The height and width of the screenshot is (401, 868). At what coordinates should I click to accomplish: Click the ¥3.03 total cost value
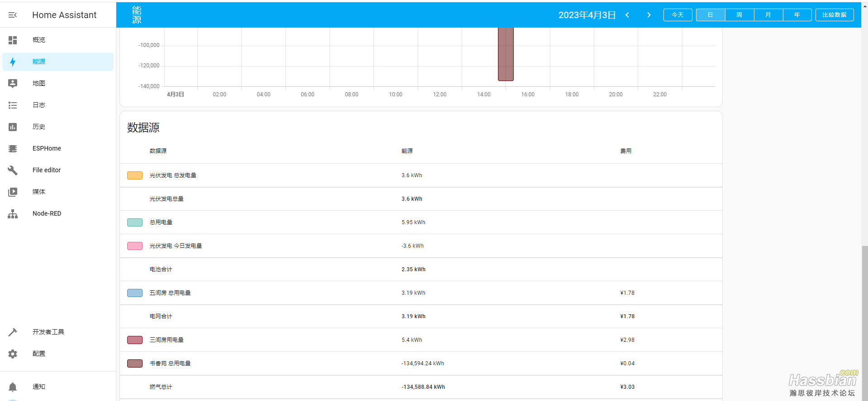coord(627,387)
